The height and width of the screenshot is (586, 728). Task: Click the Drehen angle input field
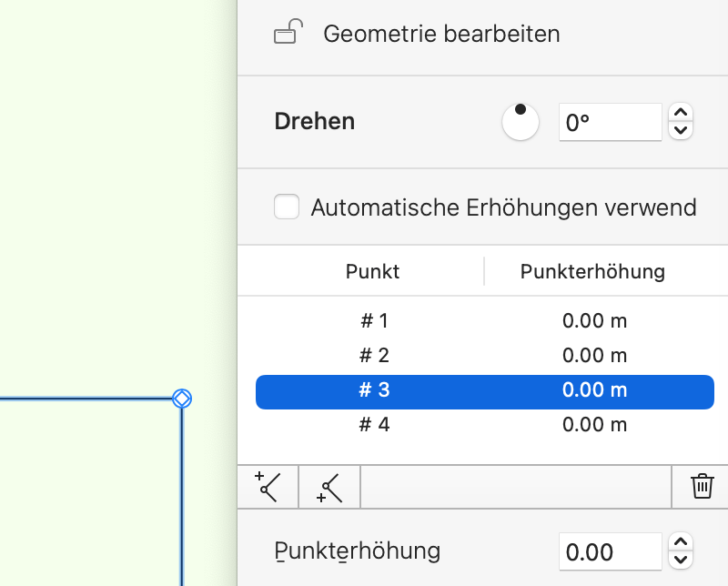click(610, 122)
